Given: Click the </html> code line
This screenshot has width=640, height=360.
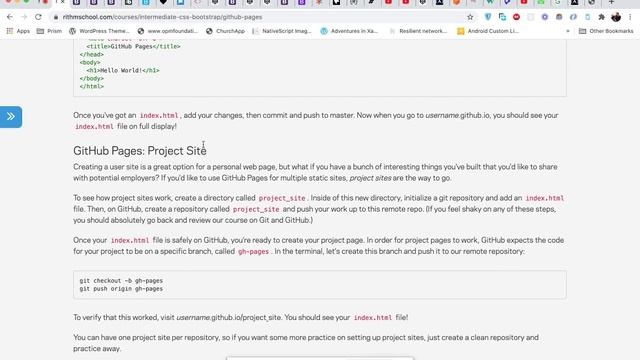Looking at the screenshot, I should click(92, 87).
